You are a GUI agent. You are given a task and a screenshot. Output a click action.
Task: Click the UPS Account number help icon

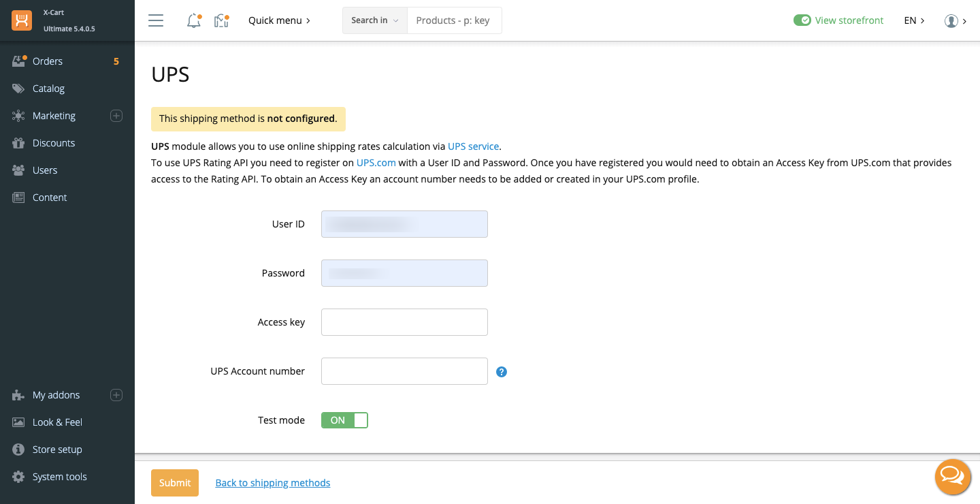point(502,372)
